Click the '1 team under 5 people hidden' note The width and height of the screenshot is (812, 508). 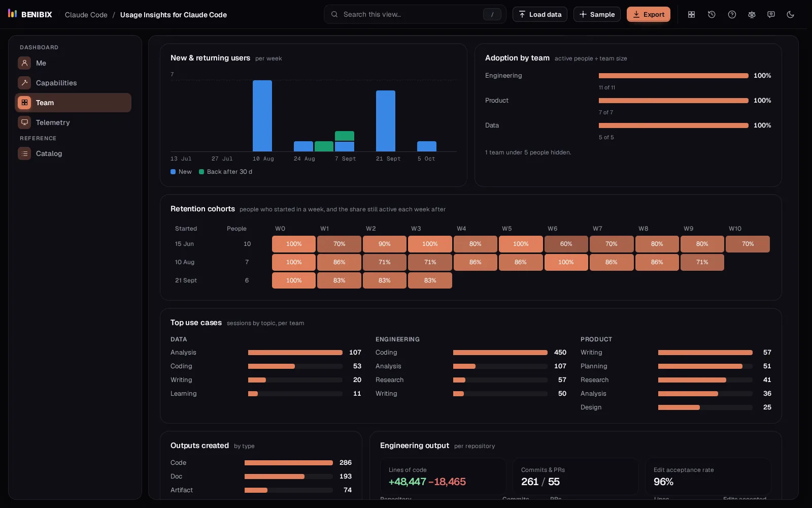pos(528,152)
